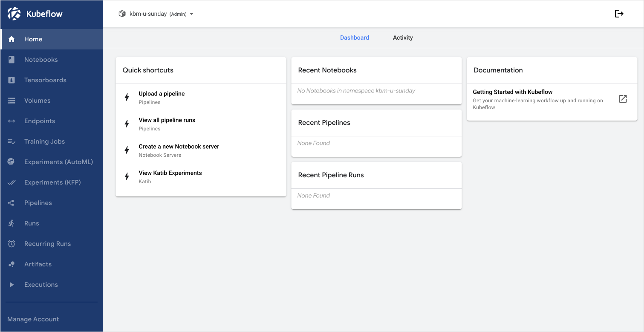This screenshot has height=332, width=644.
Task: Click lightning icon beside Create a new Notebook server
Action: pos(127,150)
